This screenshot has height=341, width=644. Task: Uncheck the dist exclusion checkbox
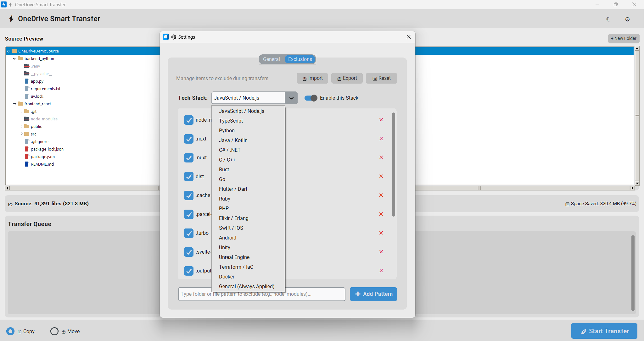(x=189, y=176)
